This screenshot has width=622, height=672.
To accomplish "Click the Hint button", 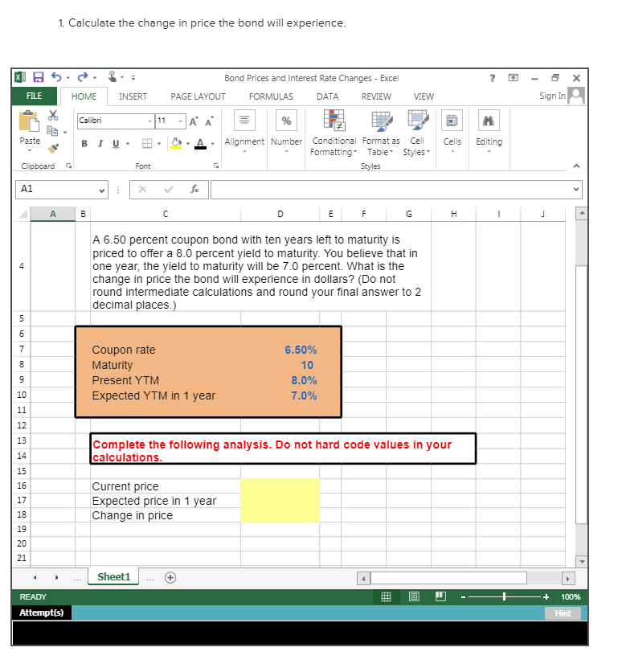I will click(x=563, y=613).
